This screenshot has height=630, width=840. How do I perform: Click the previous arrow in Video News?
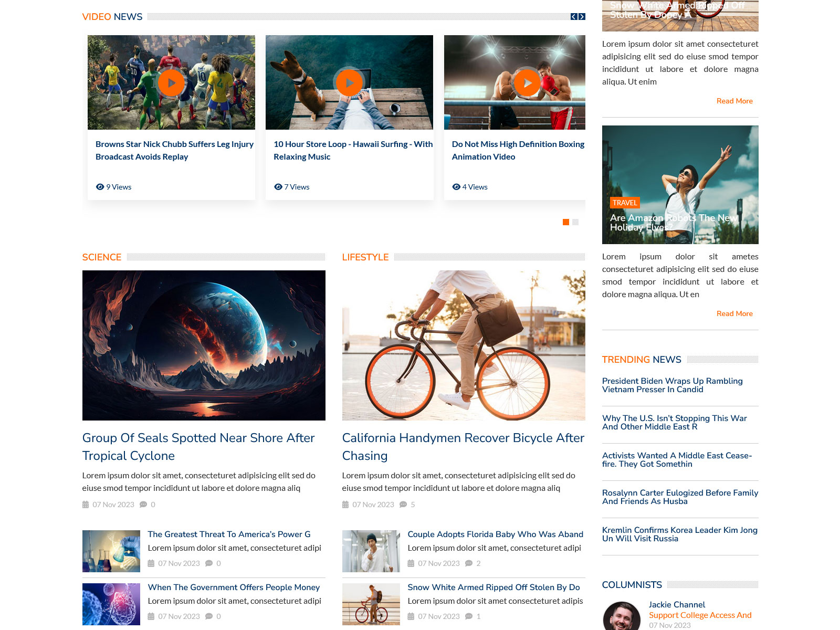coord(574,17)
